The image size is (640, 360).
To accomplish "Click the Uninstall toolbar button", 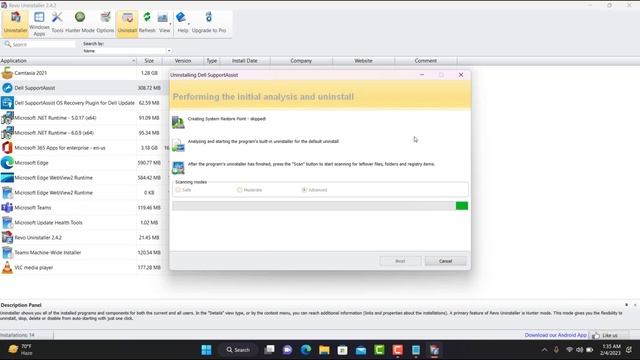I will 127,22.
